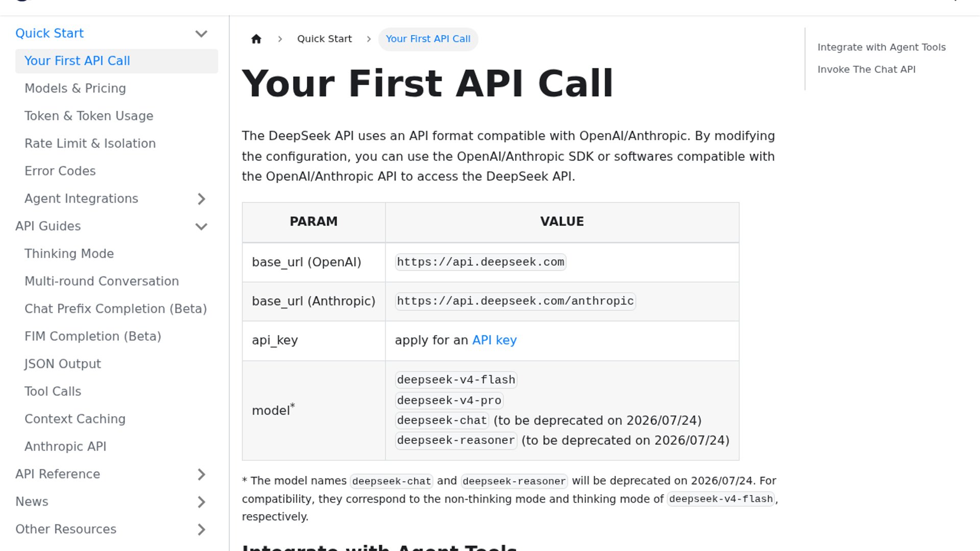
Task: Click the https://api.deepseek.com/anthropic code value
Action: [x=516, y=301]
